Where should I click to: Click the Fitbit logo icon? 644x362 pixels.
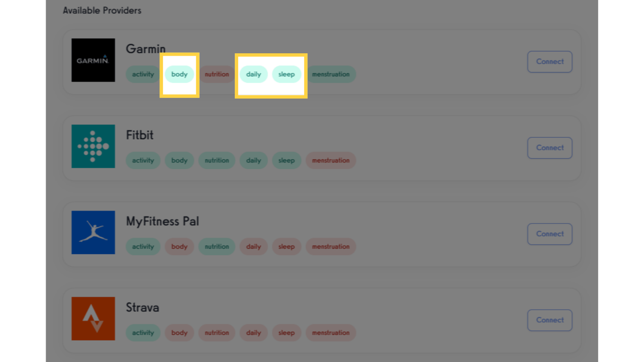pos(93,146)
